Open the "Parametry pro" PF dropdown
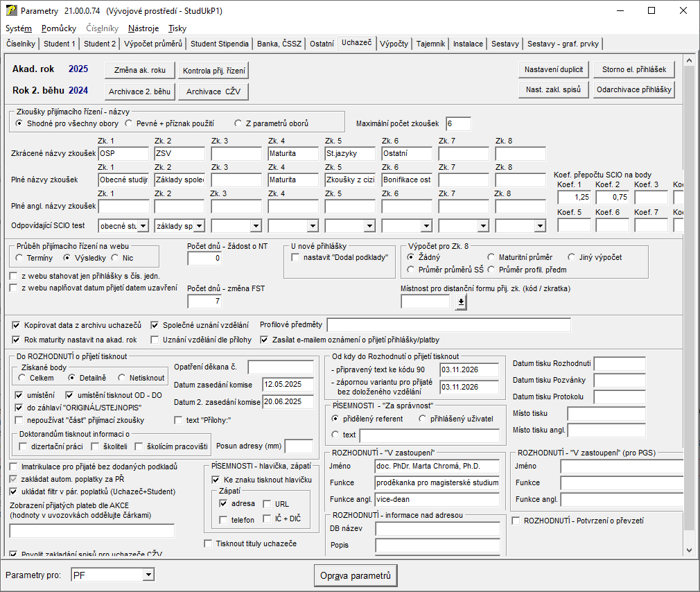The image size is (700, 592). [148, 575]
